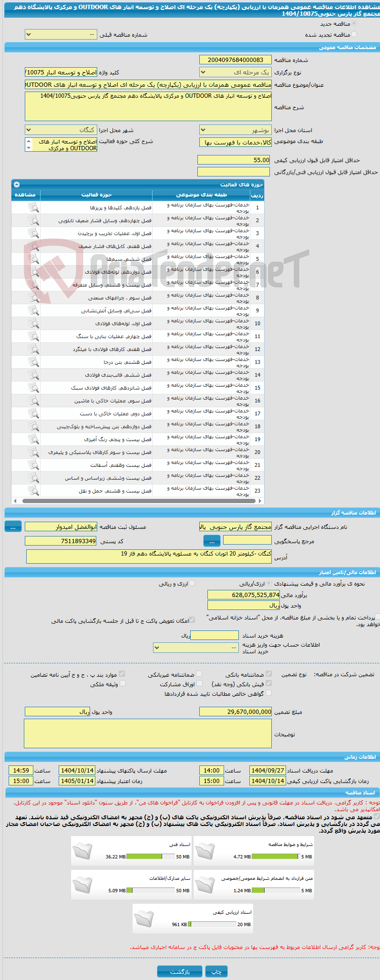Image resolution: width=380 pixels, height=980 pixels.
Task: Click the بازگشت button
Action: 180,972
